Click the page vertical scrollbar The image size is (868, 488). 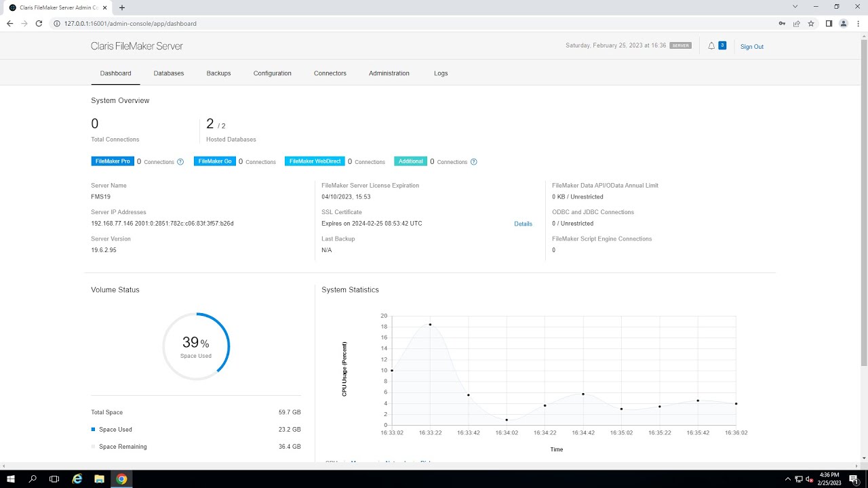863,203
